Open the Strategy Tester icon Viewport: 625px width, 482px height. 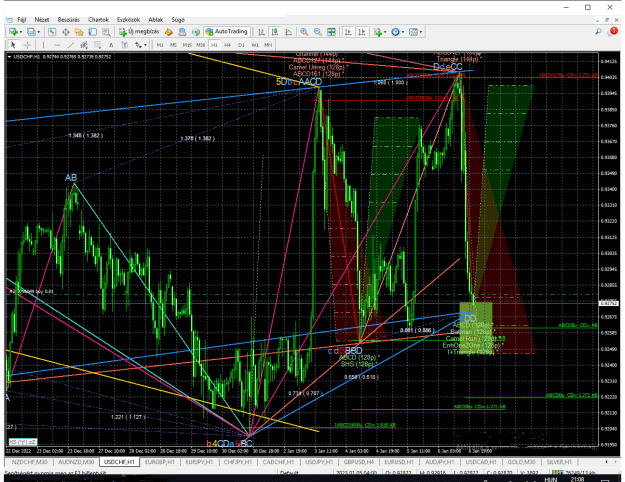coord(106,32)
